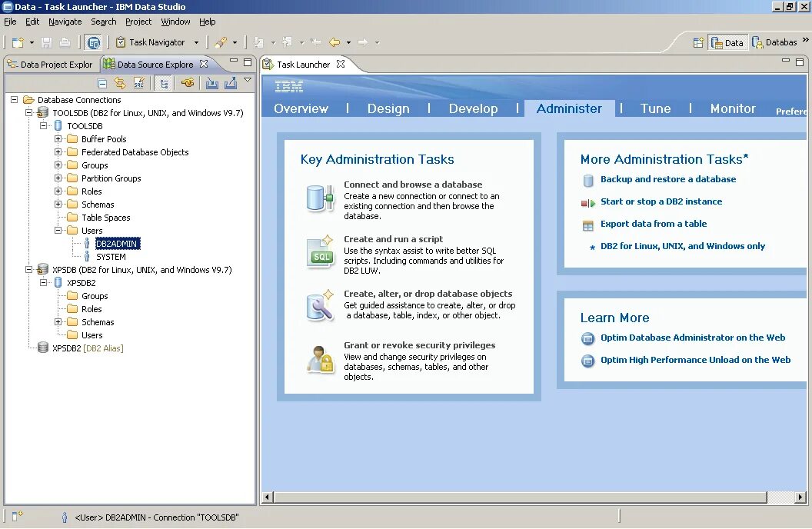Click the Search highlighter toolbar icon

pos(221,42)
